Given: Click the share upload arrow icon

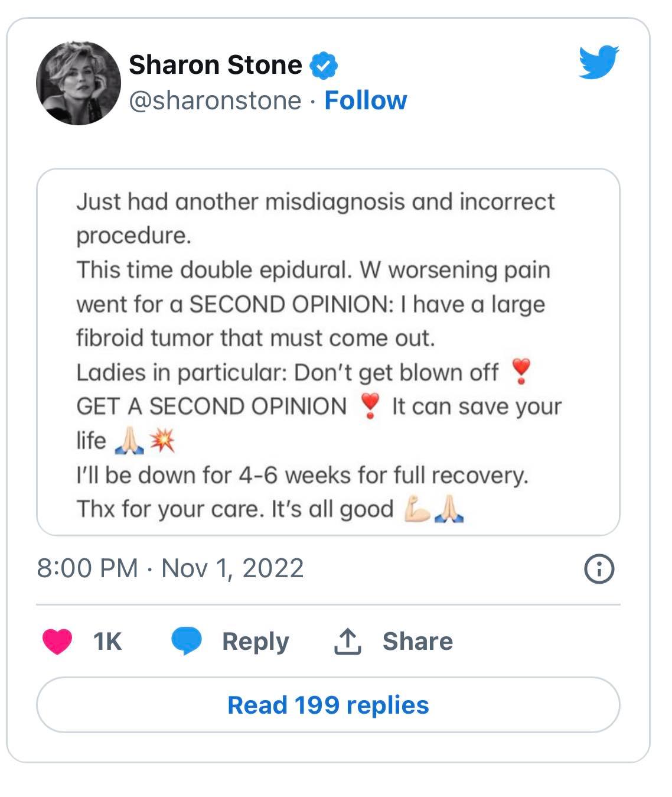Looking at the screenshot, I should point(347,642).
